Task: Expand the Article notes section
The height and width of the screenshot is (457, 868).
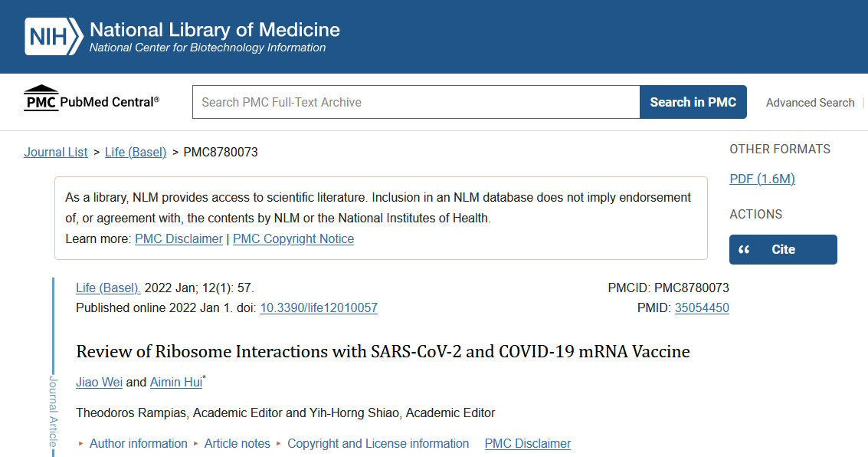Action: (237, 444)
